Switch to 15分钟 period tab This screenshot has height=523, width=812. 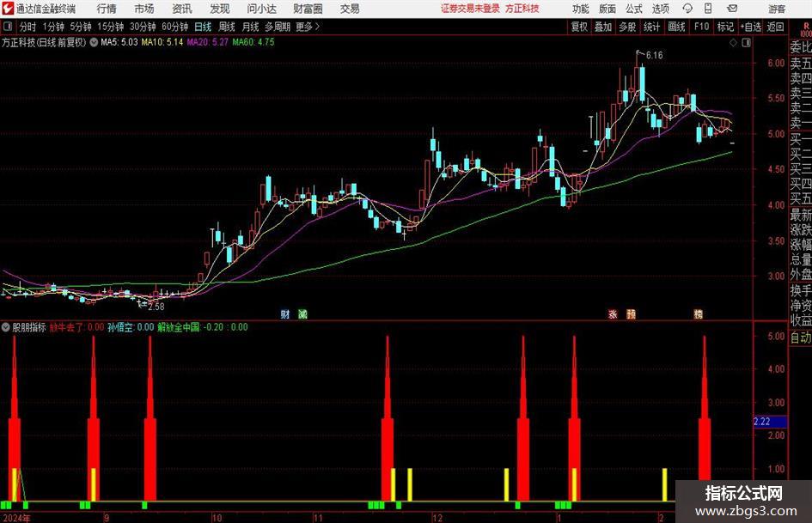[110, 27]
